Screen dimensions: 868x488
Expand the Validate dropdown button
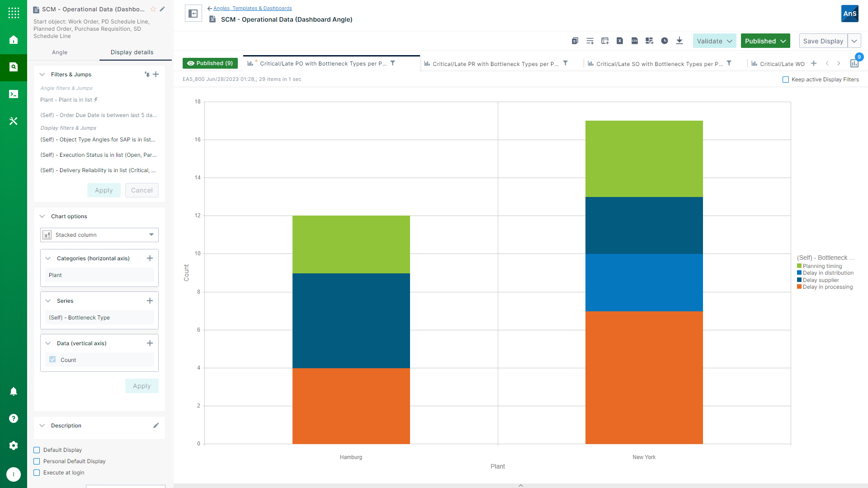click(714, 41)
